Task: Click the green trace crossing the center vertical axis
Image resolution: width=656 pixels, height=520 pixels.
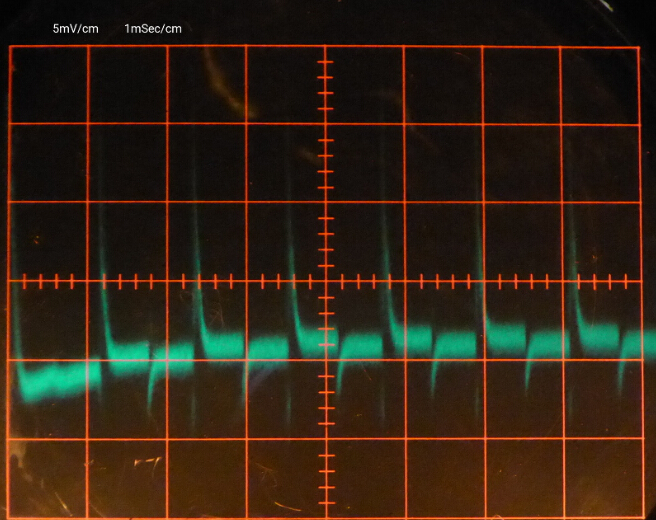Action: coord(325,345)
